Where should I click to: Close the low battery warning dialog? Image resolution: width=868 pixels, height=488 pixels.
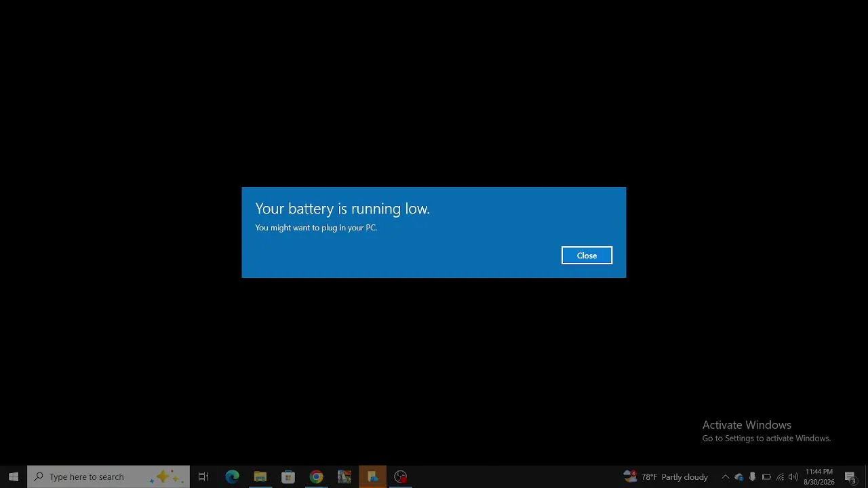(x=587, y=256)
